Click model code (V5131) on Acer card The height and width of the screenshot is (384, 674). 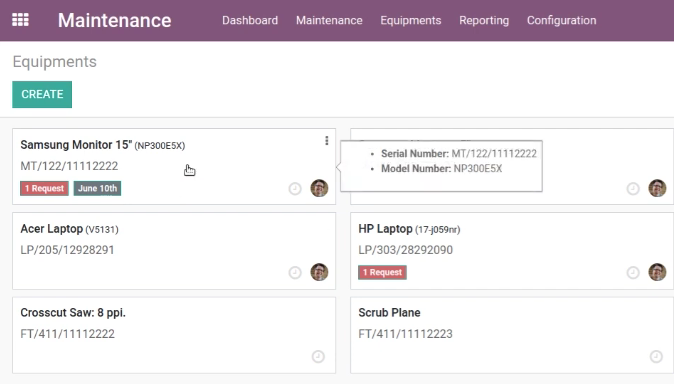coord(101,230)
